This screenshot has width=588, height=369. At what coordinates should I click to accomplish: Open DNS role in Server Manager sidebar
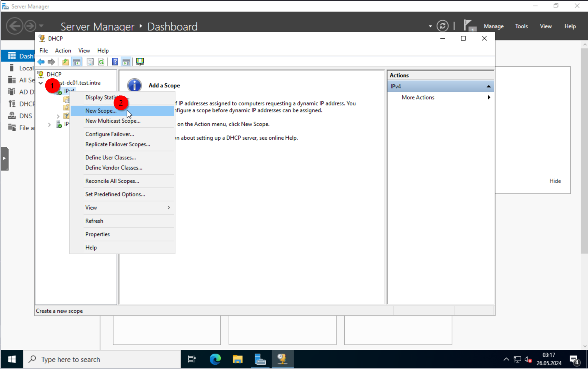coord(21,116)
